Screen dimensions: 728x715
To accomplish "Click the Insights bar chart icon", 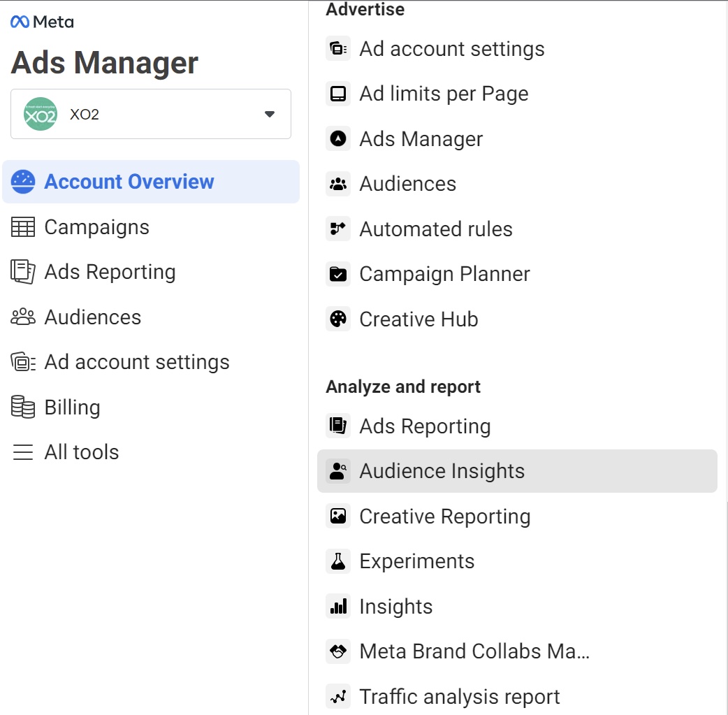I will click(338, 606).
